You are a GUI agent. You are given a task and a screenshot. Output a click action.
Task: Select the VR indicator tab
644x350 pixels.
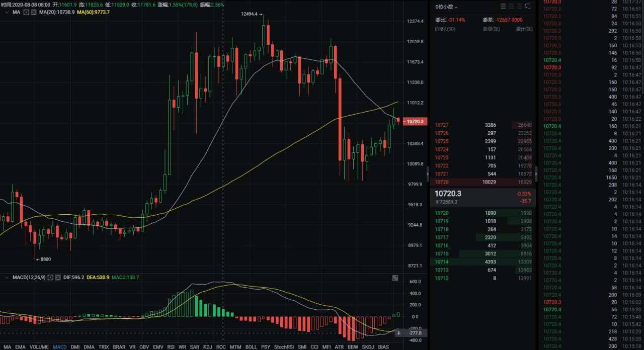132,347
